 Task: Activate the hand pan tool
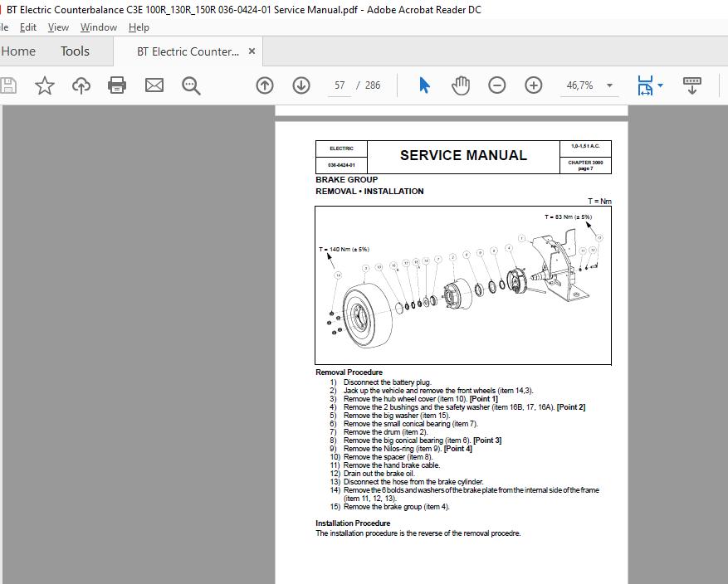point(461,85)
